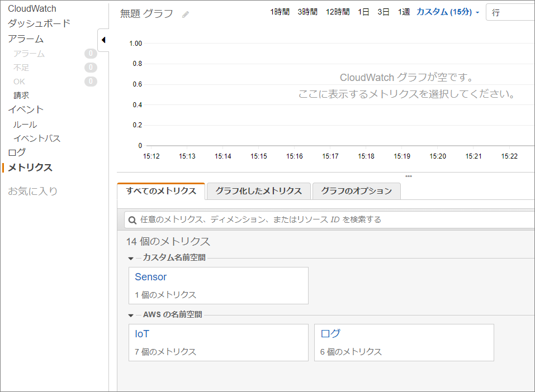Click the metrics search input field
This screenshot has height=392, width=535.
[330, 220]
